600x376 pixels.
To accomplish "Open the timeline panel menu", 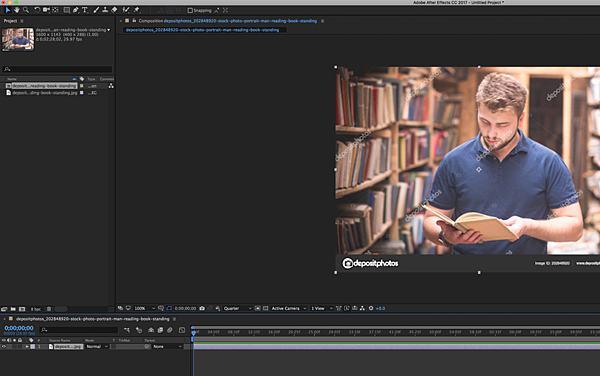I will (174, 319).
